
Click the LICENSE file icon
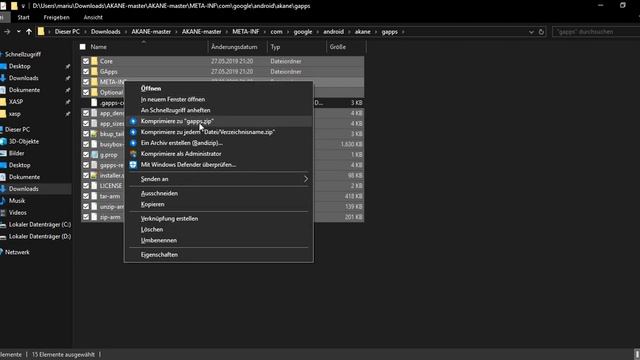pos(94,186)
